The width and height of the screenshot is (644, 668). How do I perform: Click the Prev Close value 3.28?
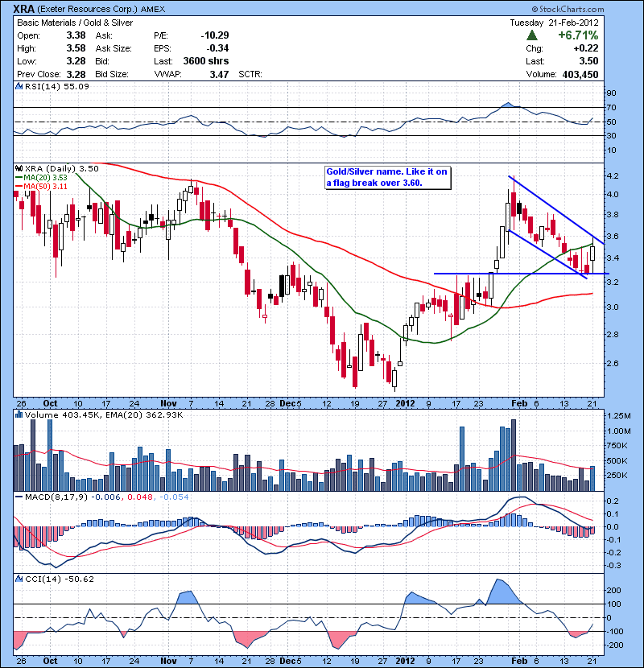point(76,74)
